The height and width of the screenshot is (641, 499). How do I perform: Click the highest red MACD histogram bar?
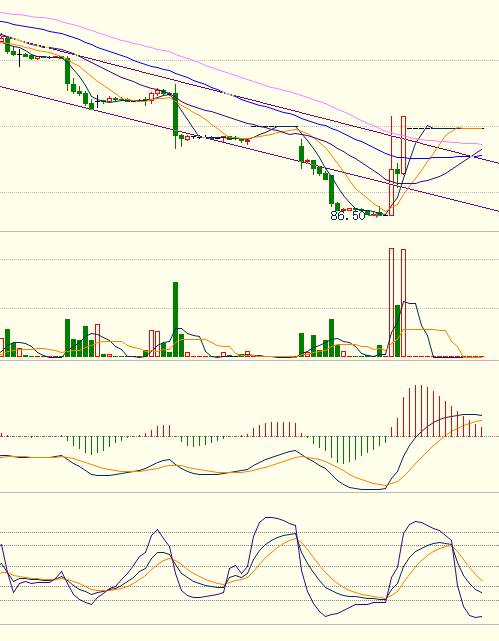pyautogui.click(x=421, y=410)
